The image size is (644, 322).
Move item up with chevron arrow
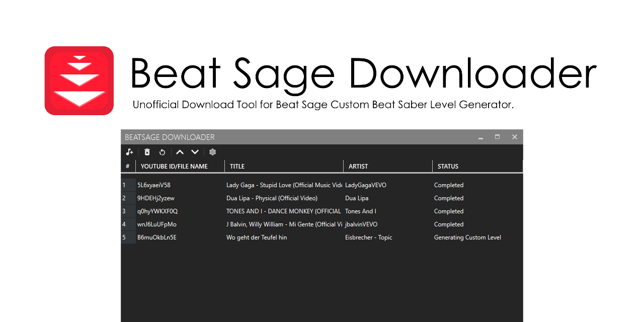click(x=180, y=152)
